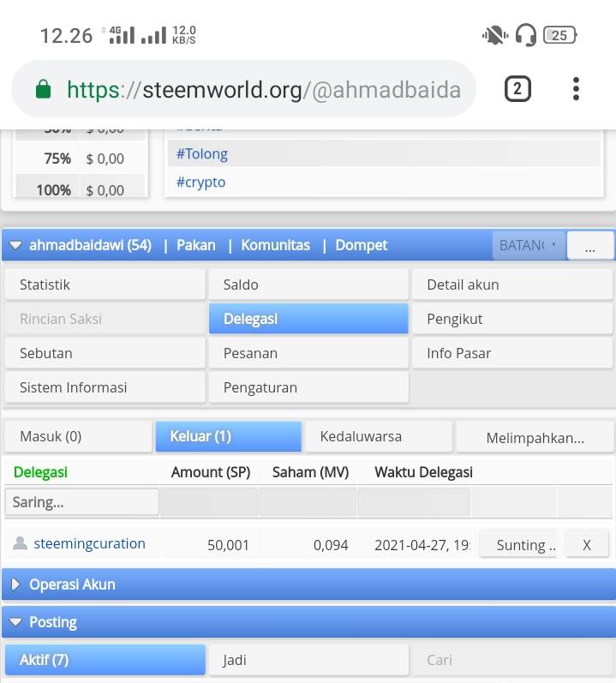
Task: Click the user avatar icon beside steemingcuration
Action: point(20,543)
